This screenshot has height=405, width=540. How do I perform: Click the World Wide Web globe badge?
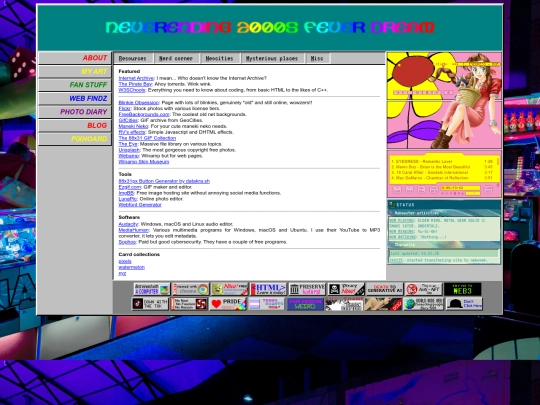pos(424,304)
